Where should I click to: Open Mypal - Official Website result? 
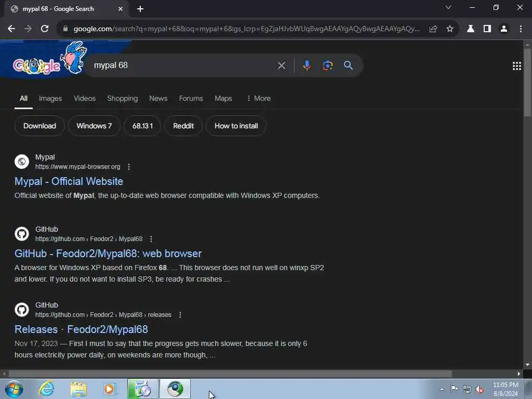tap(69, 181)
